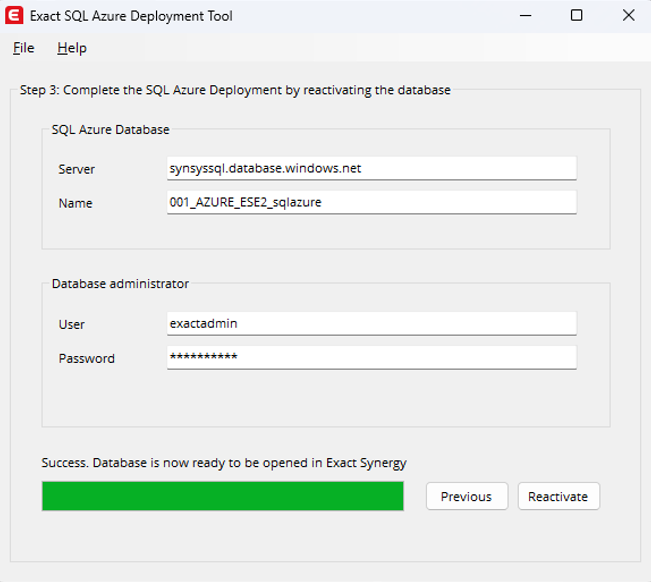Viewport: 651px width, 582px height.
Task: Open the Help menu
Action: pos(72,48)
